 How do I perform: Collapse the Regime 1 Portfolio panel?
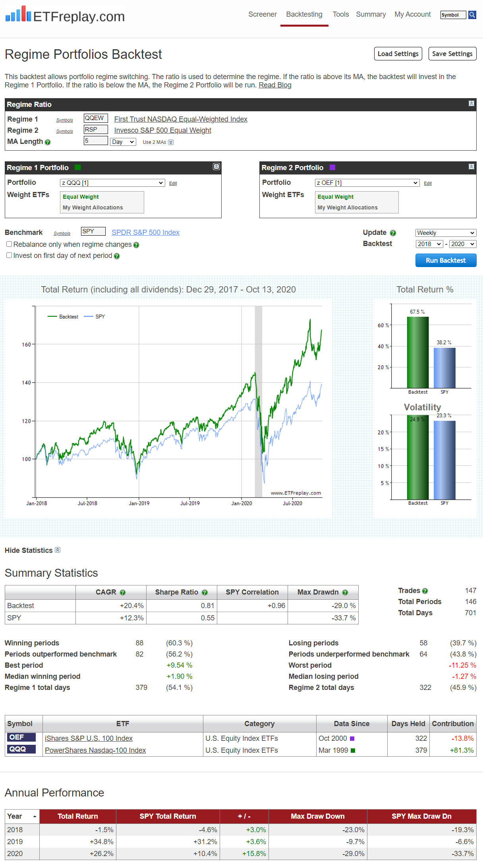[216, 167]
